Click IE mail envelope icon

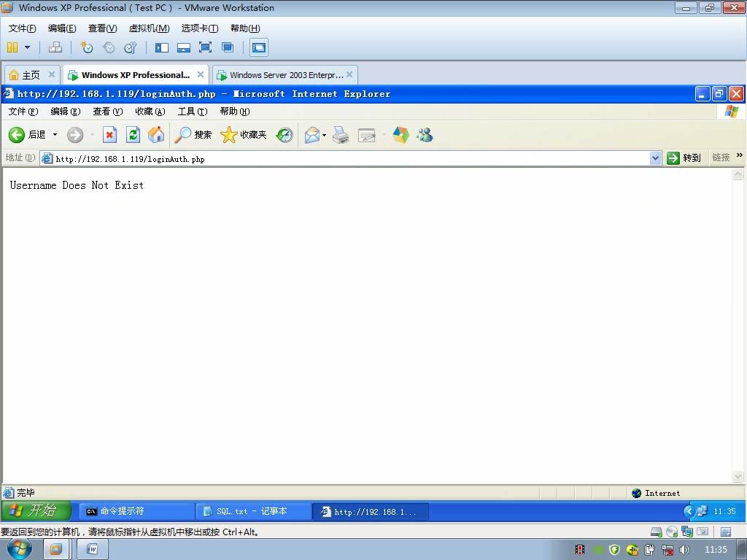pos(312,135)
